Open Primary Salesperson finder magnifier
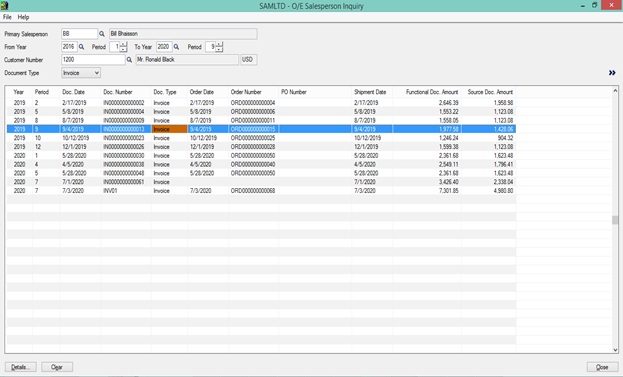This screenshot has height=377, width=623. pyautogui.click(x=102, y=34)
